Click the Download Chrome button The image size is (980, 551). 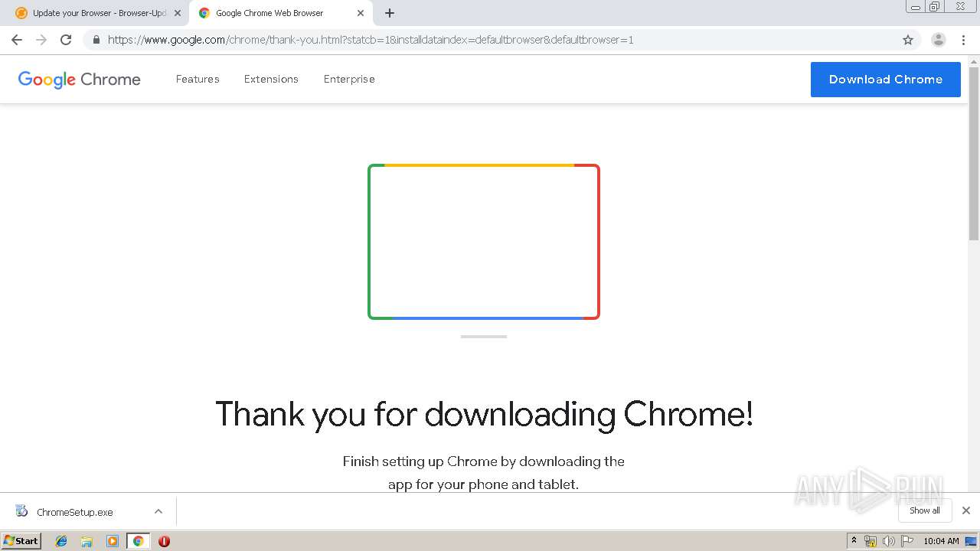pos(886,80)
